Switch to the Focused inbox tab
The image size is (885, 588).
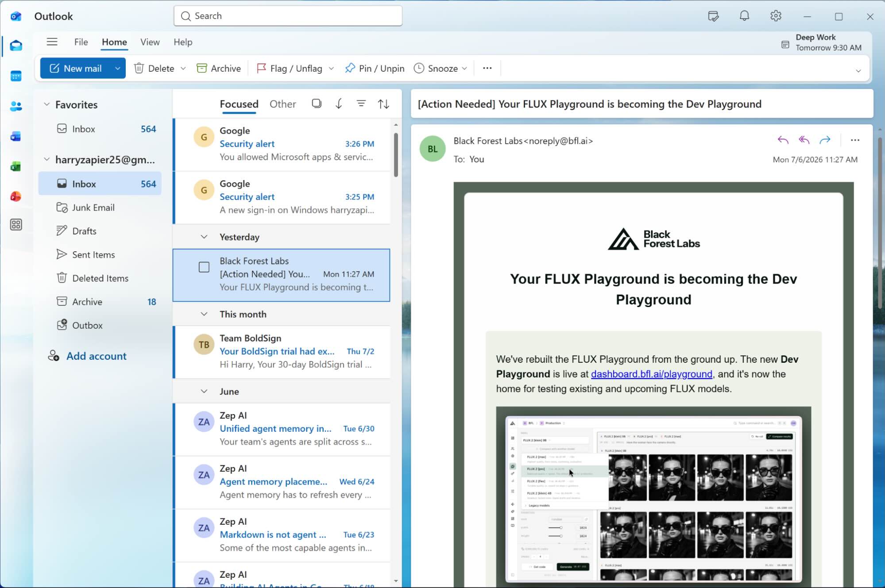(x=239, y=104)
